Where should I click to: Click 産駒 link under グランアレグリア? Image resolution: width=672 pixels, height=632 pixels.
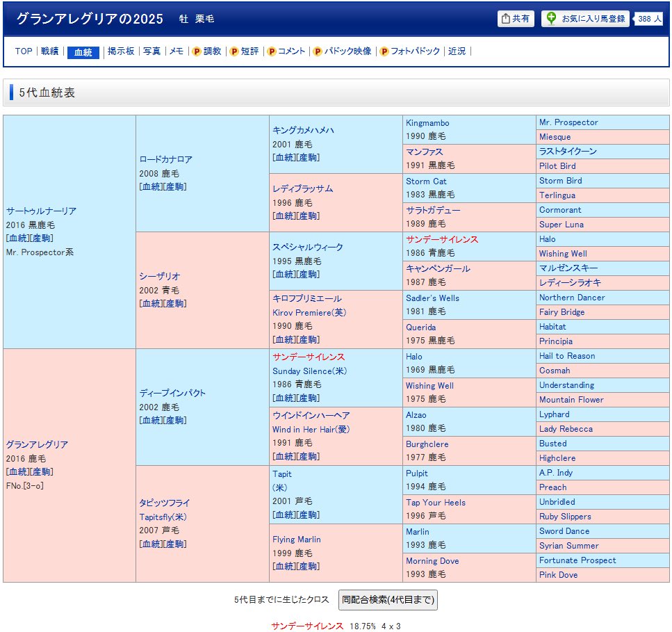42,471
